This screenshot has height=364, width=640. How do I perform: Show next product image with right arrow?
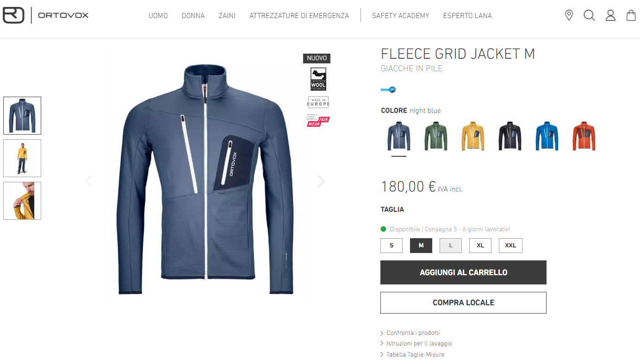point(321,181)
